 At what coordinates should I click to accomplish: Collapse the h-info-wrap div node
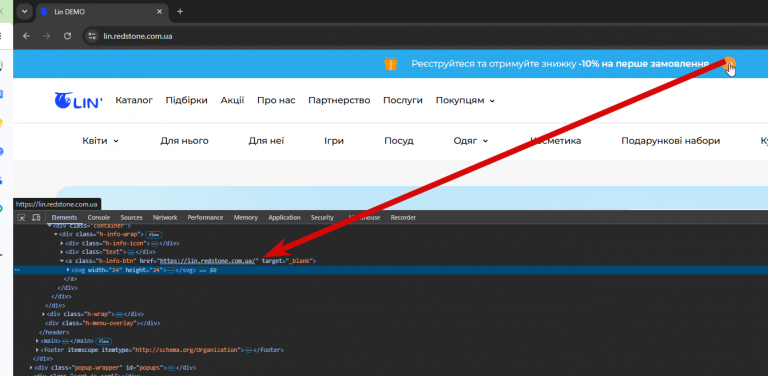55,235
